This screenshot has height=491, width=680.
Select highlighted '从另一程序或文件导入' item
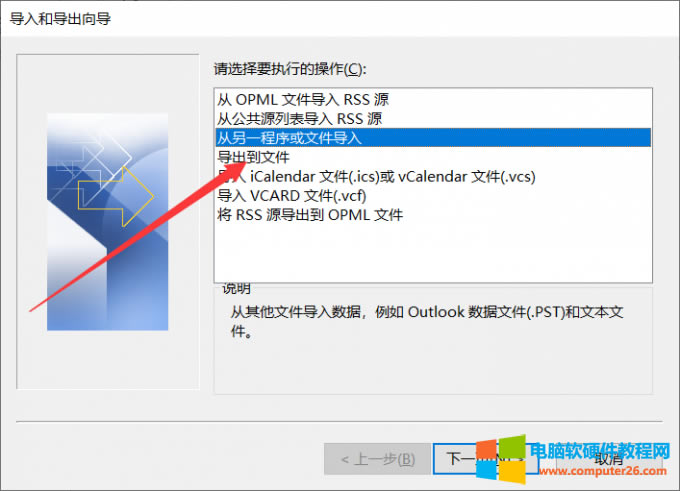click(433, 138)
